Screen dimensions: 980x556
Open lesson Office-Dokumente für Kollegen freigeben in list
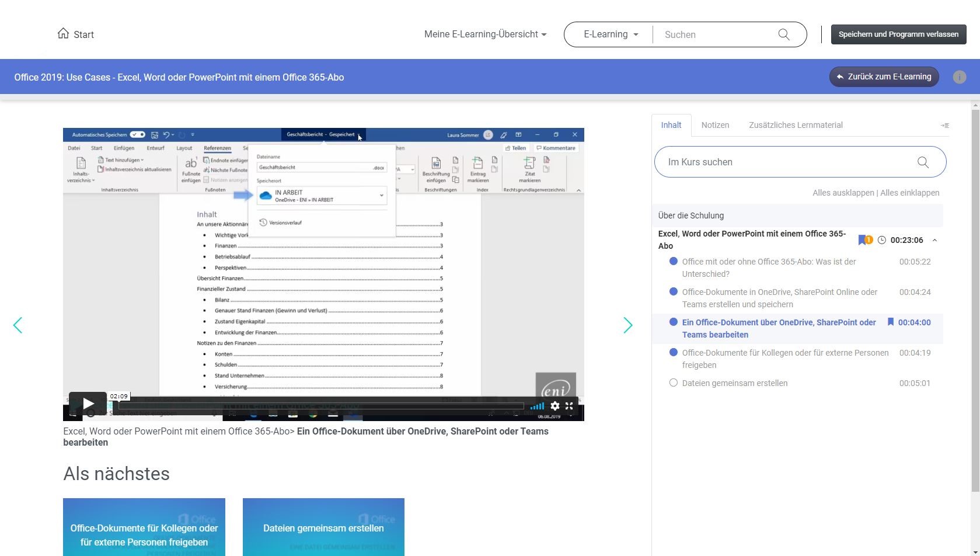tap(785, 359)
